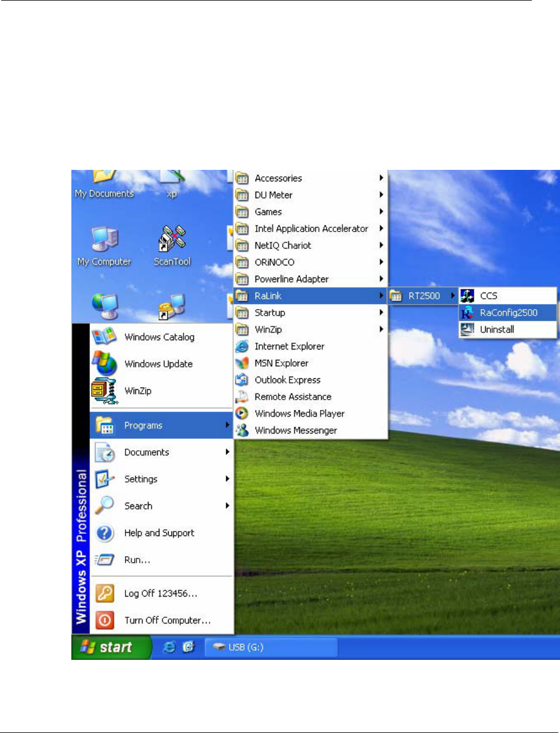This screenshot has height=733, width=560.
Task: Click the Log Off key icon
Action: [105, 593]
